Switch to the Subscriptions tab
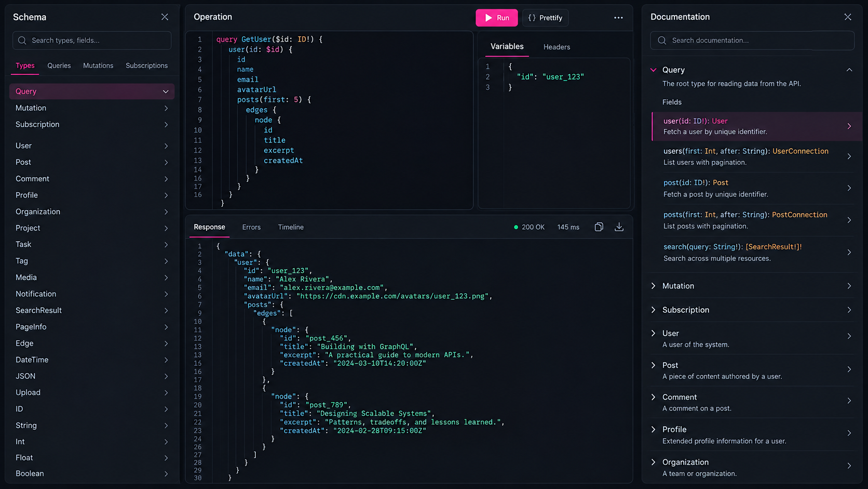 pos(146,65)
